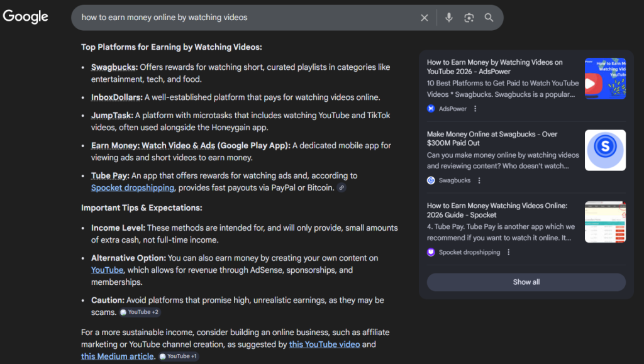This screenshot has width=644, height=364.
Task: Click the 'Show all' sources button
Action: (x=526, y=282)
